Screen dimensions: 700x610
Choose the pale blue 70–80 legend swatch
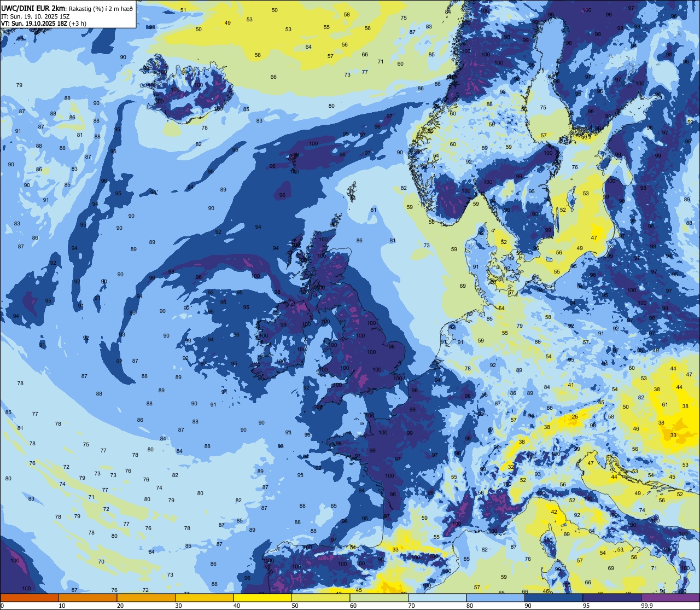pyautogui.click(x=437, y=597)
